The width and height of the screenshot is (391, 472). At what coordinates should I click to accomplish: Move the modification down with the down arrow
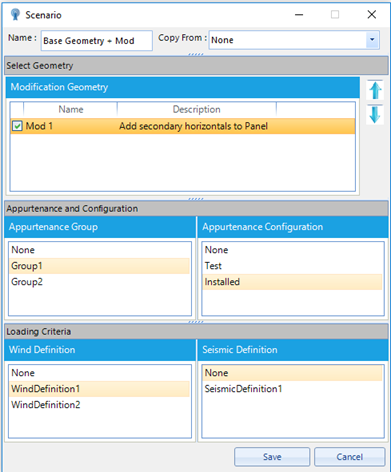coord(375,114)
